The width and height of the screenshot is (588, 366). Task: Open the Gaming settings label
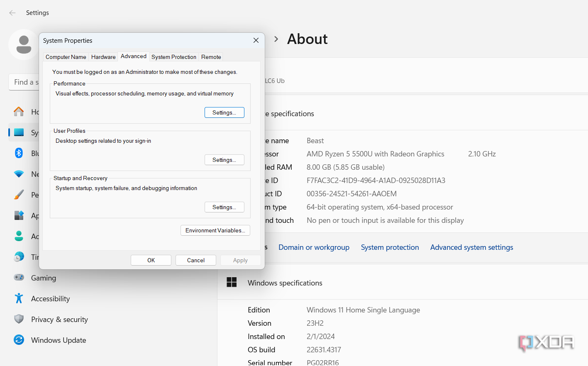point(44,278)
